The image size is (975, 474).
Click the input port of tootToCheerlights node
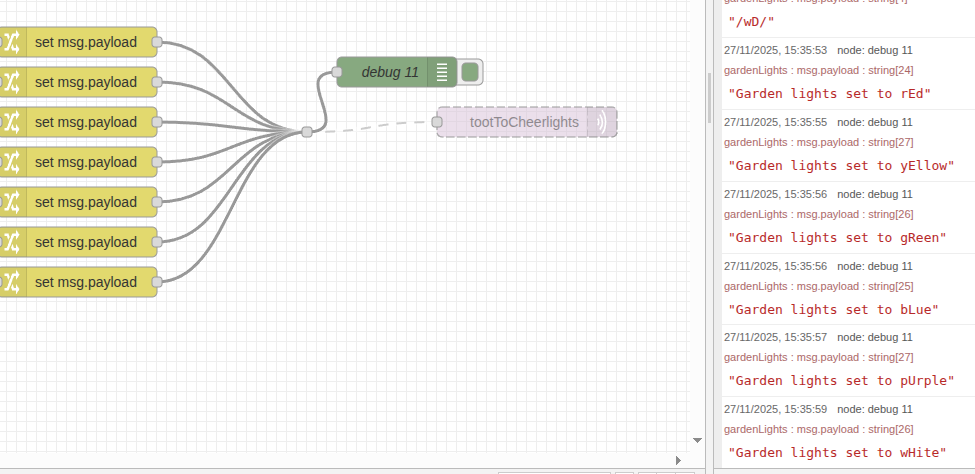pos(437,122)
